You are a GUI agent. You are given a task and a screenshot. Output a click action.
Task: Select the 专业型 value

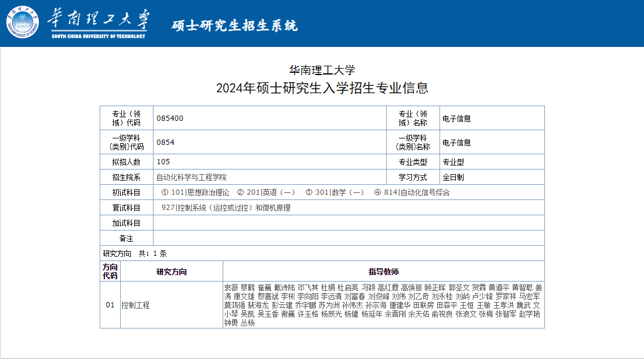453,162
